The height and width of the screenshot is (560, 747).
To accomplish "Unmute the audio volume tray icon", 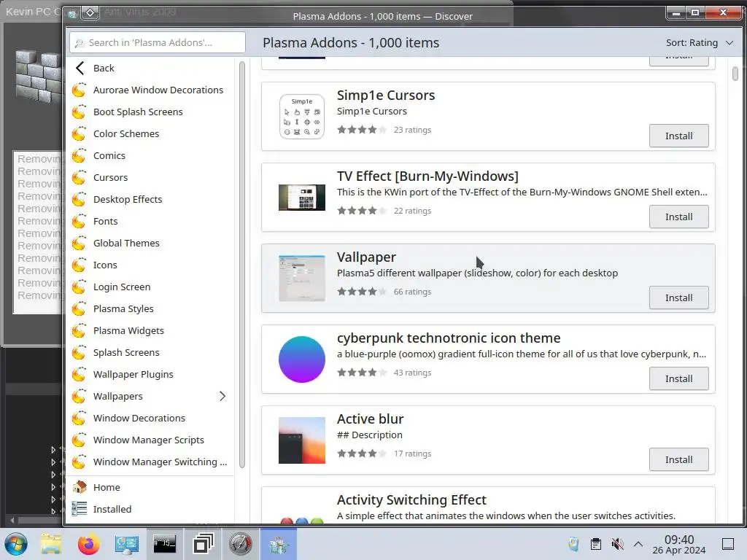I will tap(617, 544).
